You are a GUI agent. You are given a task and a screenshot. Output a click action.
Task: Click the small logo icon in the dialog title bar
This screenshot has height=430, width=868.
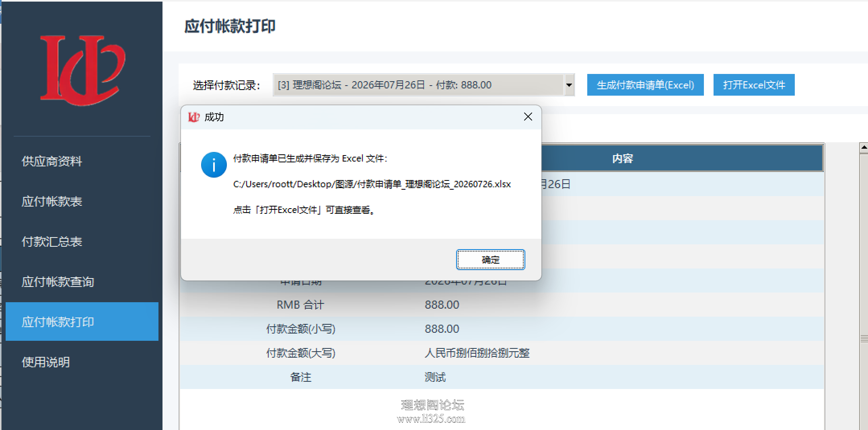click(194, 117)
